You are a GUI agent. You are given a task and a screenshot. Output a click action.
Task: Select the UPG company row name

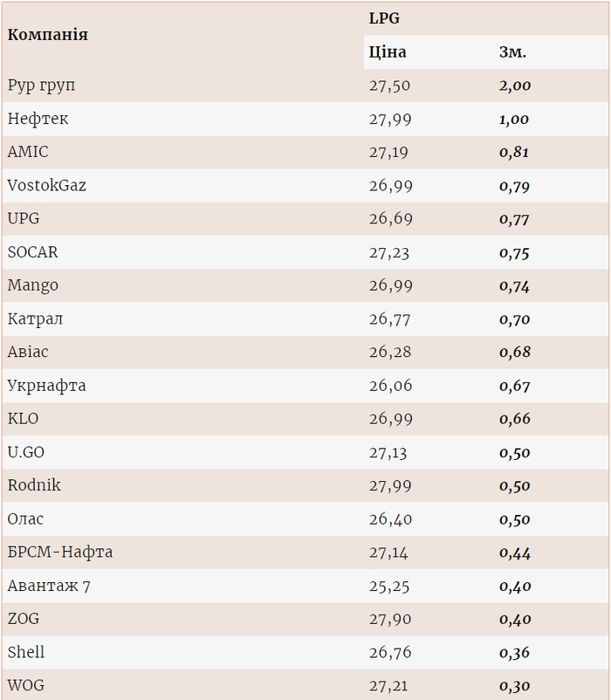pos(24,218)
